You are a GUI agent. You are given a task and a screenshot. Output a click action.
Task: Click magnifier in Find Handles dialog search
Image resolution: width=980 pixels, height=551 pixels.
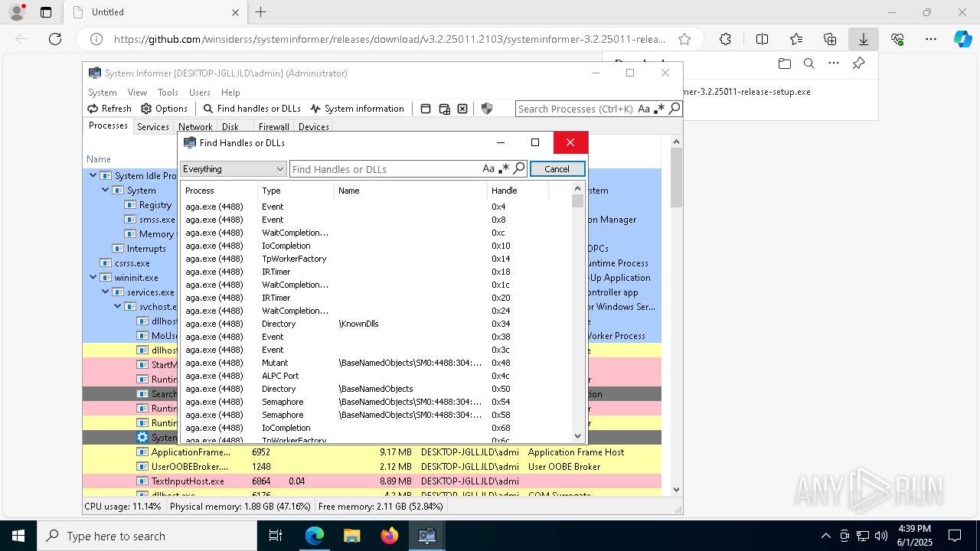[518, 168]
